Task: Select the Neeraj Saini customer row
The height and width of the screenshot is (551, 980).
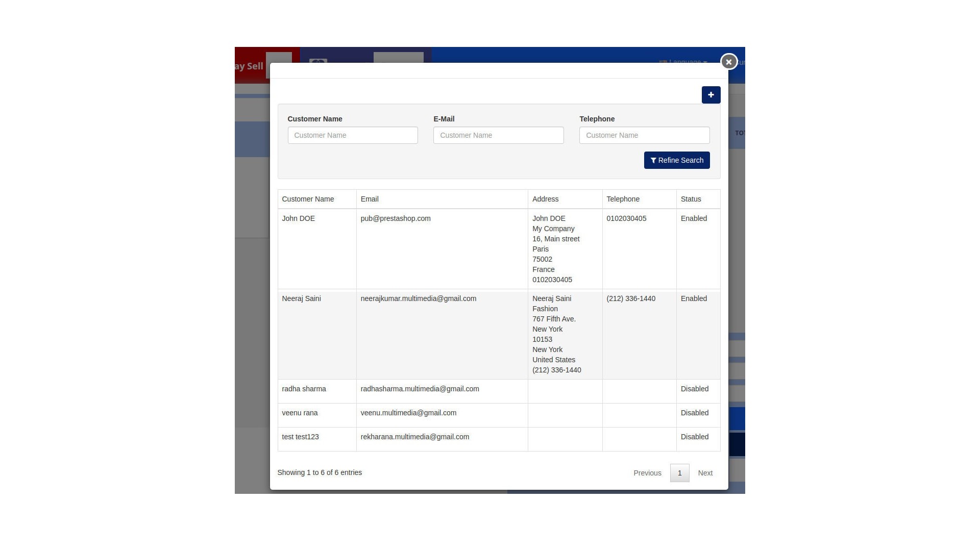Action: pos(301,298)
